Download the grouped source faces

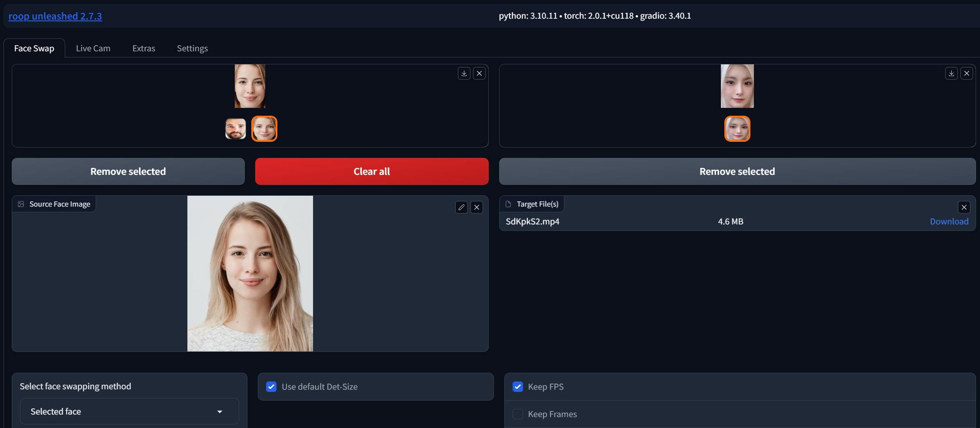(464, 73)
